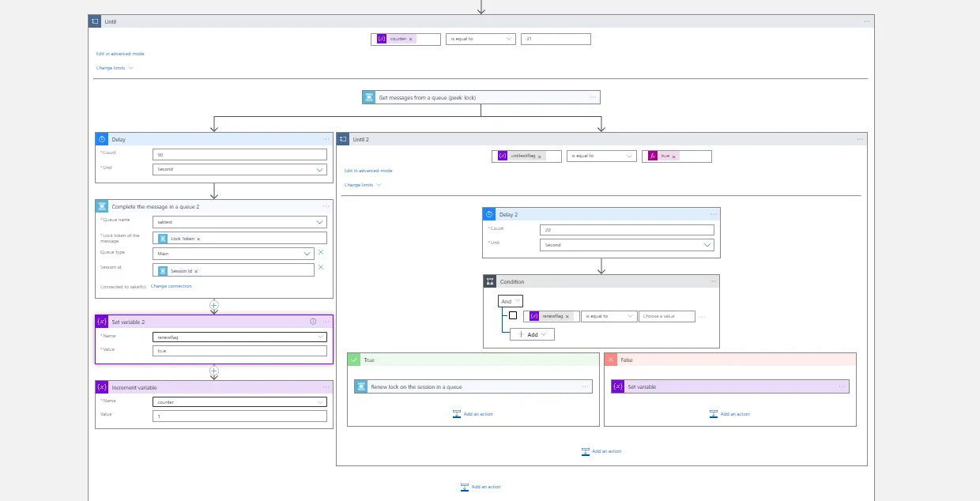The width and height of the screenshot is (980, 501).
Task: Open the Increment variable ellipsis menu
Action: 325,387
